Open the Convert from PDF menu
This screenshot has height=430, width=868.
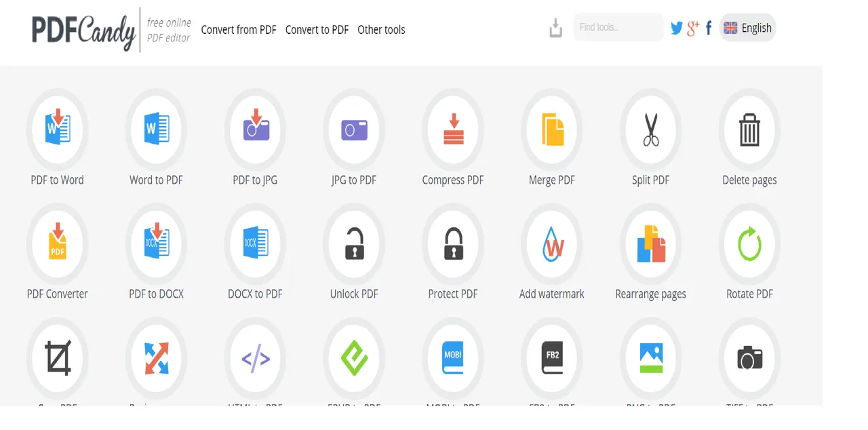pyautogui.click(x=239, y=30)
